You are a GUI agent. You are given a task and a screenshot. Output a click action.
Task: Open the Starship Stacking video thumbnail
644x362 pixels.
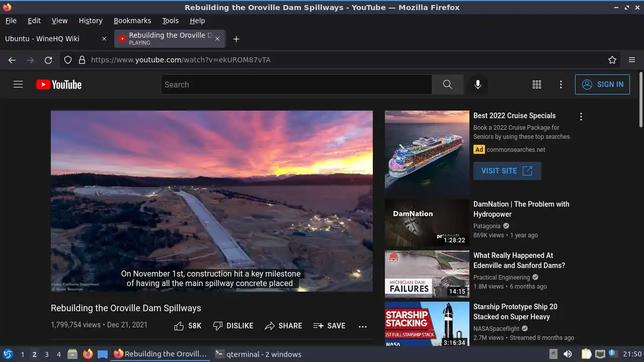coord(427,324)
